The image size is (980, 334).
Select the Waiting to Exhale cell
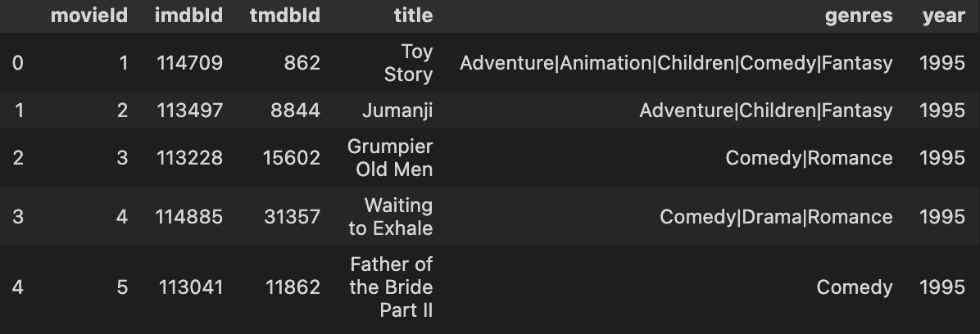click(391, 216)
